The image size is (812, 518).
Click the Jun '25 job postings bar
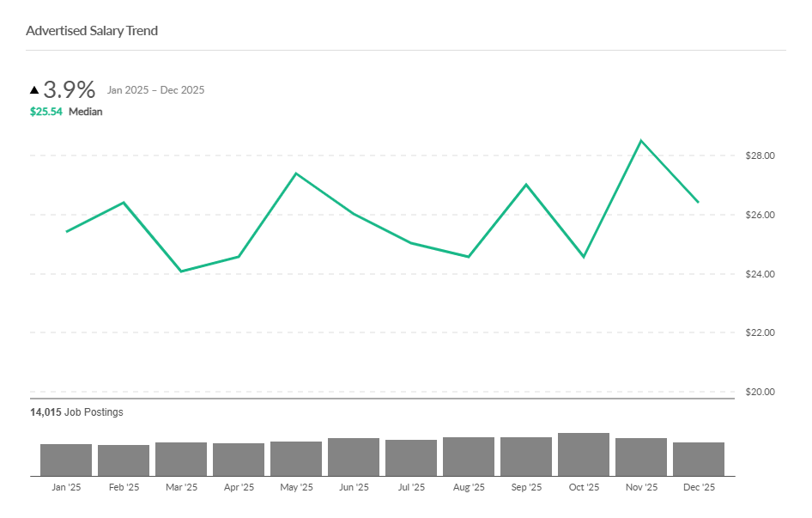click(x=354, y=457)
